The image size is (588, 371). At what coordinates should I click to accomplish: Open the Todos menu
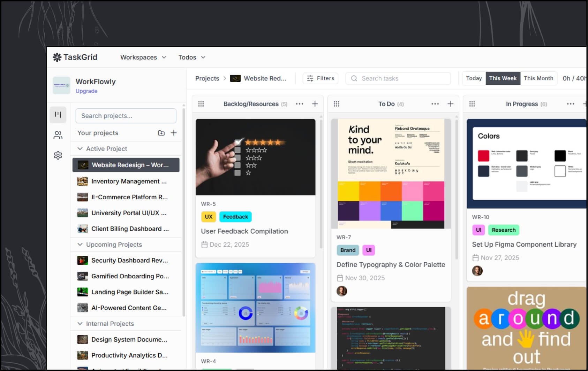coord(191,57)
